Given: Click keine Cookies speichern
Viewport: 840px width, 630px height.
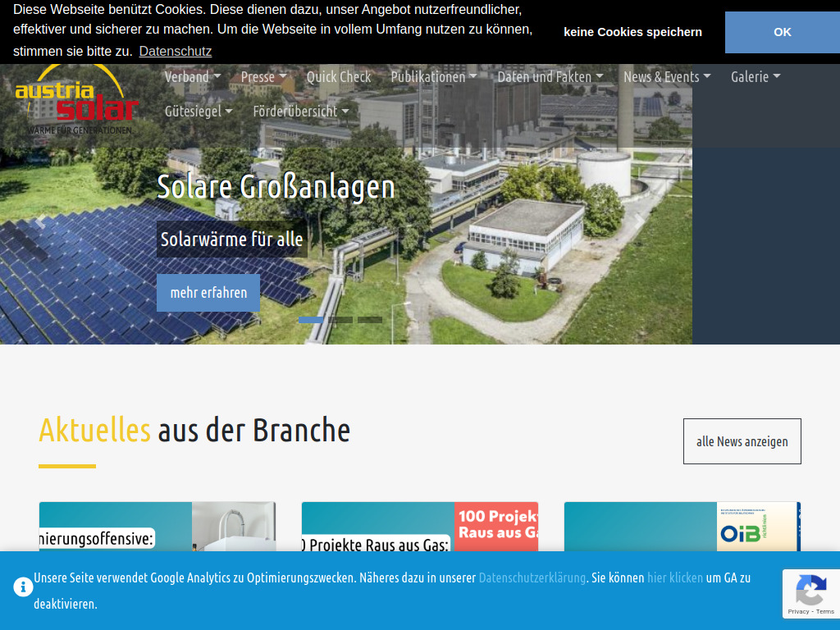Looking at the screenshot, I should pyautogui.click(x=632, y=32).
